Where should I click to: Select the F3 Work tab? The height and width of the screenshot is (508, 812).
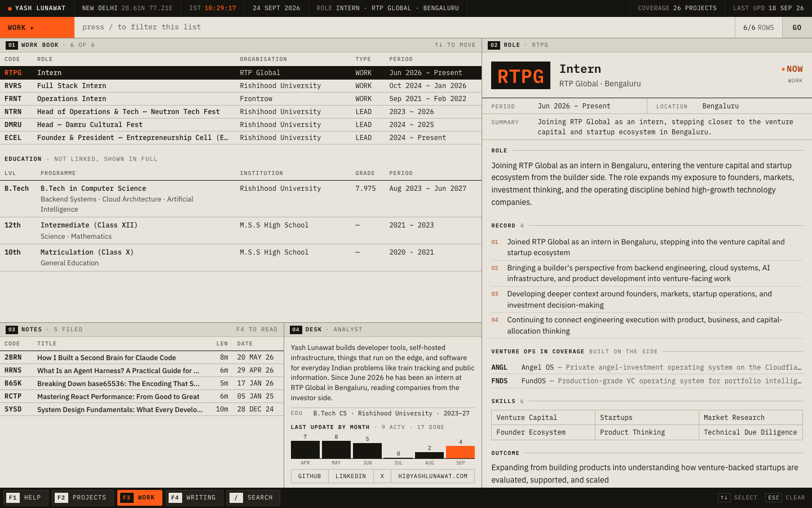[140, 497]
